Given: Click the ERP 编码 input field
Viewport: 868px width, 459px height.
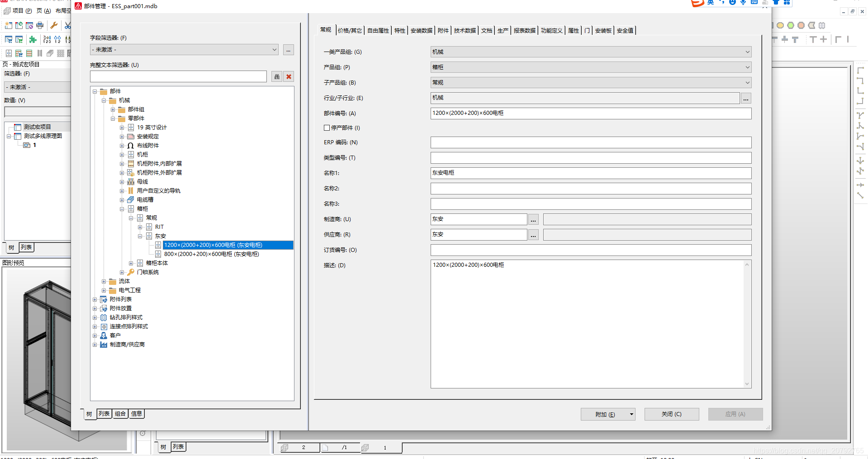Looking at the screenshot, I should coord(590,142).
